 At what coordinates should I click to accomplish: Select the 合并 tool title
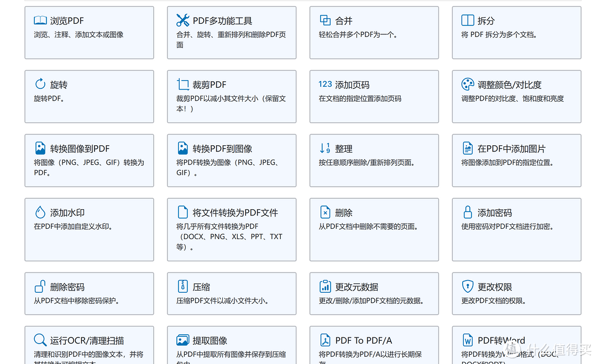tap(343, 20)
